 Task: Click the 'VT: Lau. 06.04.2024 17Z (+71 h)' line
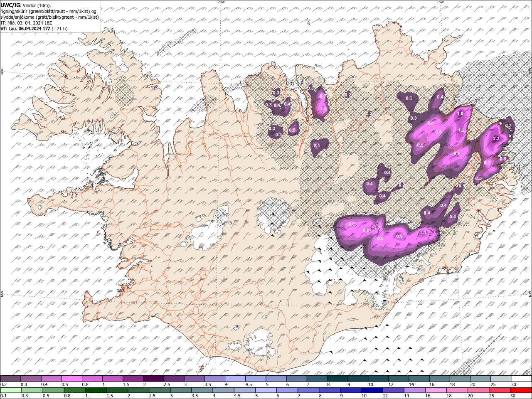click(x=34, y=29)
